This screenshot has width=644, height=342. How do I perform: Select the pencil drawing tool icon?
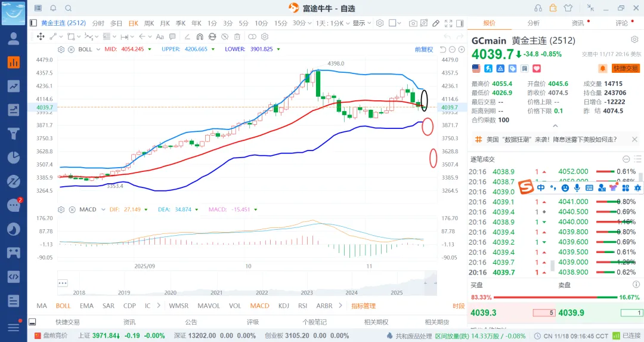pos(436,23)
